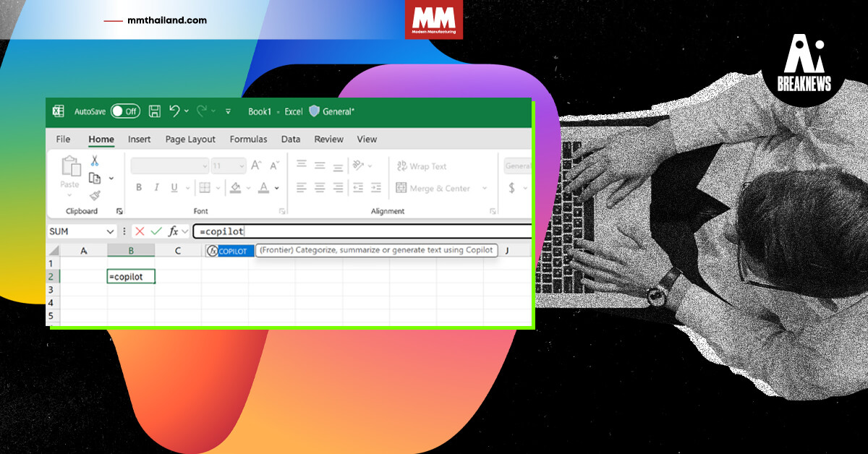868x454 pixels.
Task: Confirm formula with the green check mark
Action: click(155, 231)
